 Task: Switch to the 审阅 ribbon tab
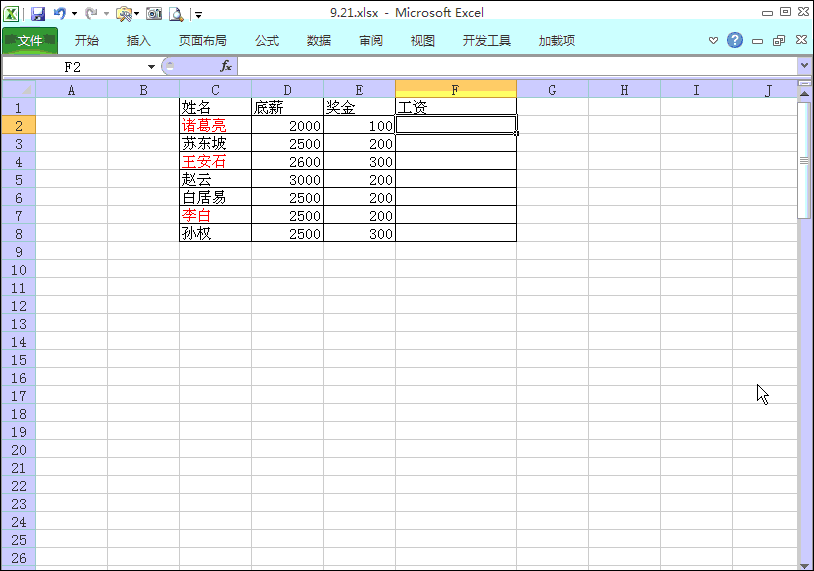tap(371, 40)
